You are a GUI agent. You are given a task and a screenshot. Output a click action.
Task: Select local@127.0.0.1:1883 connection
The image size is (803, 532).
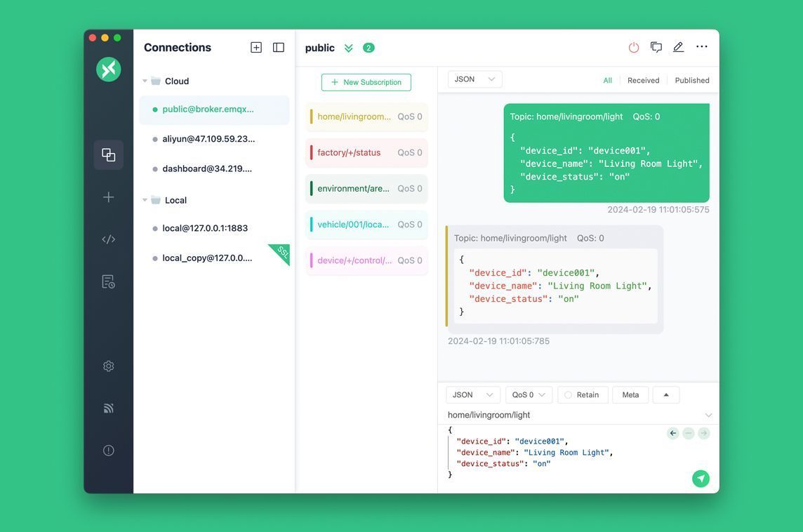(x=214, y=228)
